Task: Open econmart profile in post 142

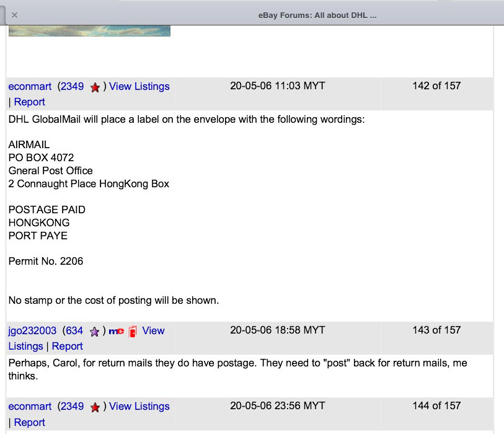Action: [x=30, y=86]
